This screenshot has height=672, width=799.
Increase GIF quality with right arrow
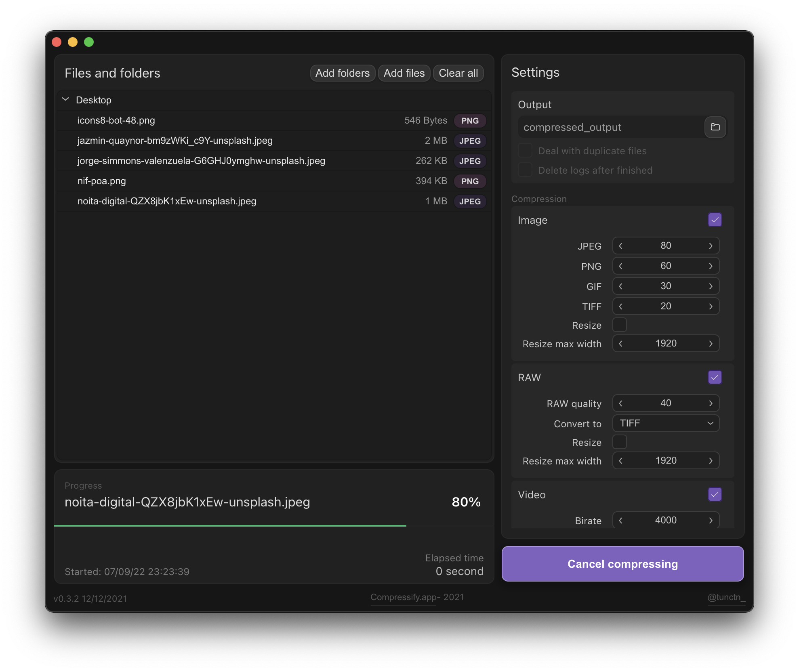point(711,286)
